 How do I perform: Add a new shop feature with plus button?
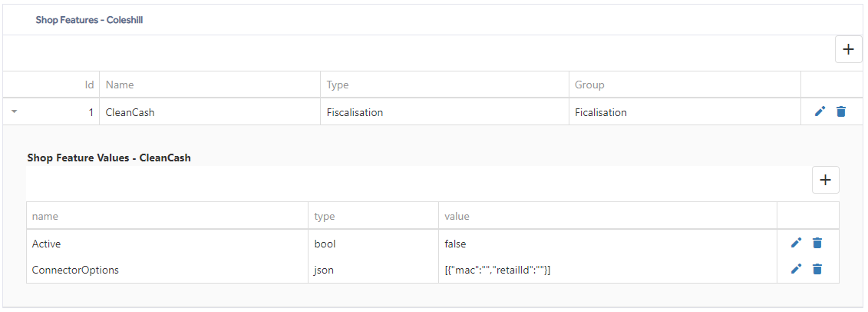tap(848, 49)
